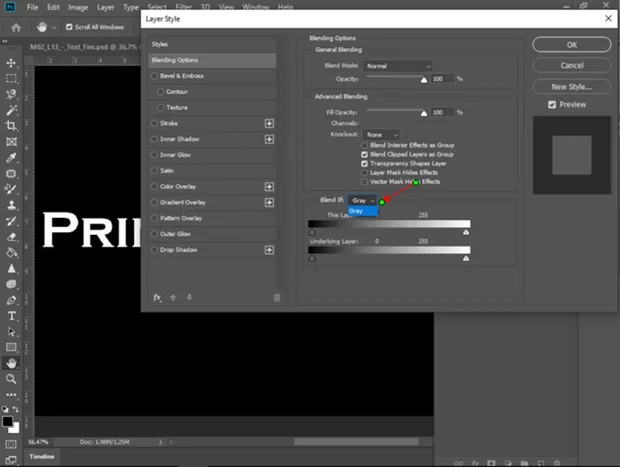Open the Blend Mode dropdown

[384, 66]
